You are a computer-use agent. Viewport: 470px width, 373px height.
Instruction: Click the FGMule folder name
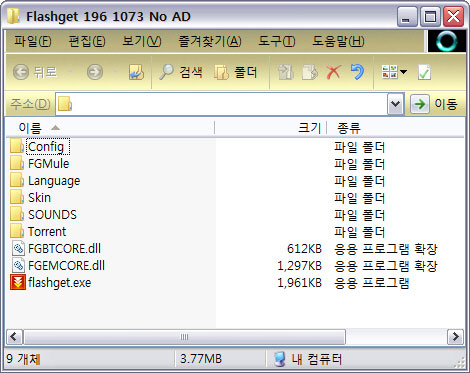coord(49,164)
